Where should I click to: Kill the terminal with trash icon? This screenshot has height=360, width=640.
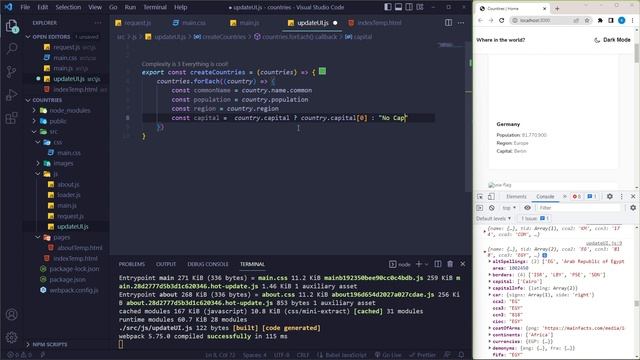[450, 264]
